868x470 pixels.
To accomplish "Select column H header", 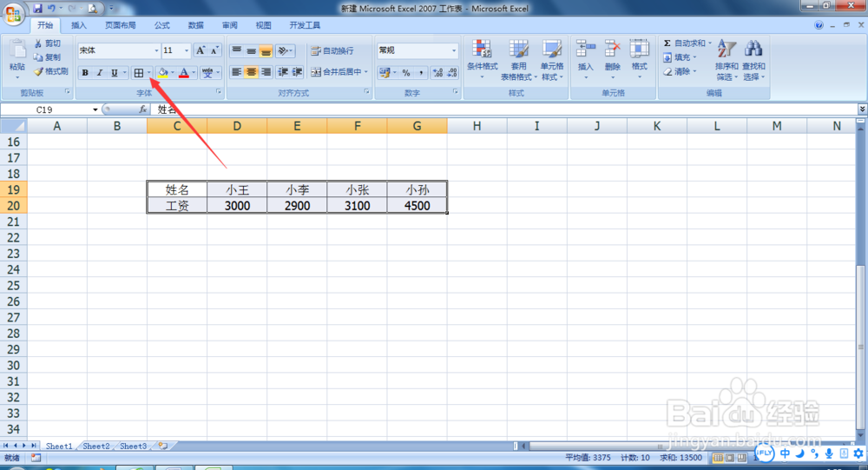I will (477, 126).
